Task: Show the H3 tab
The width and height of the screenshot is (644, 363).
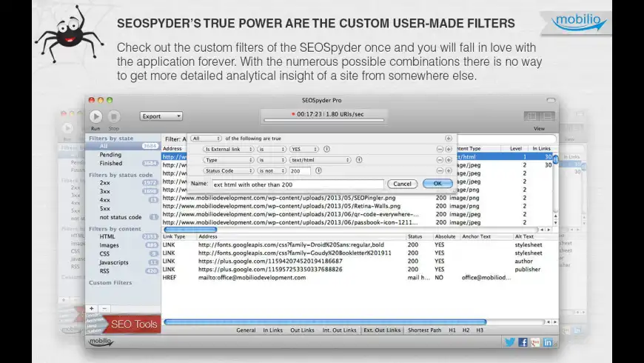Action: tap(480, 330)
